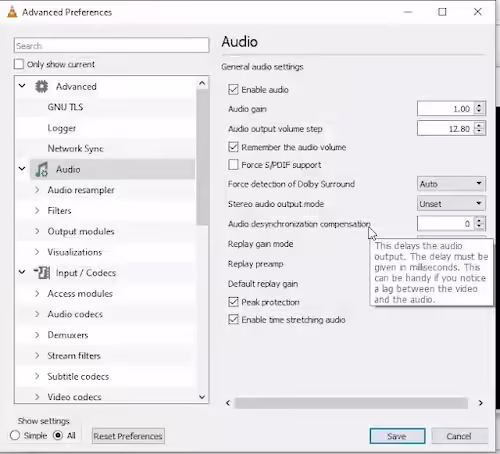Viewport: 500px width, 454px height.
Task: Toggle Enable time stretching audio
Action: coord(233,319)
